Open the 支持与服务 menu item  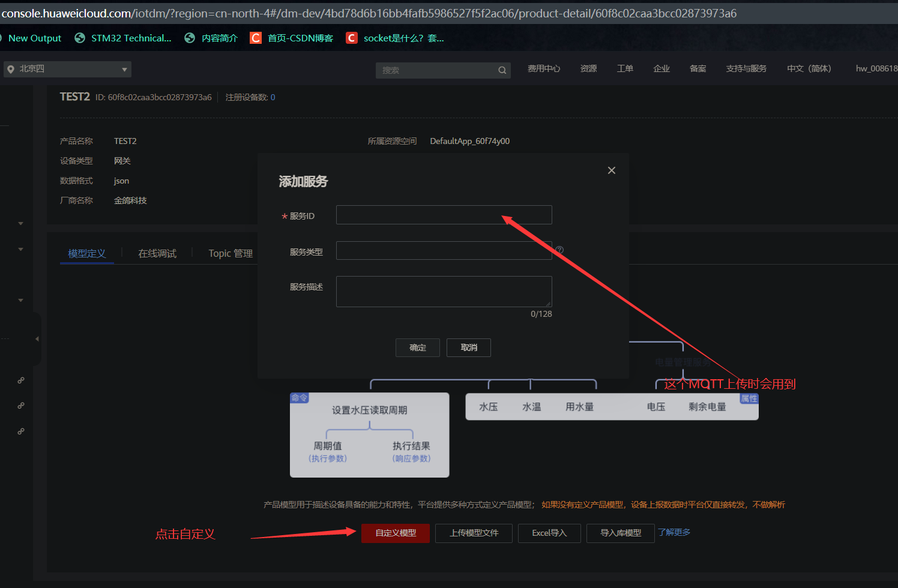(746, 68)
